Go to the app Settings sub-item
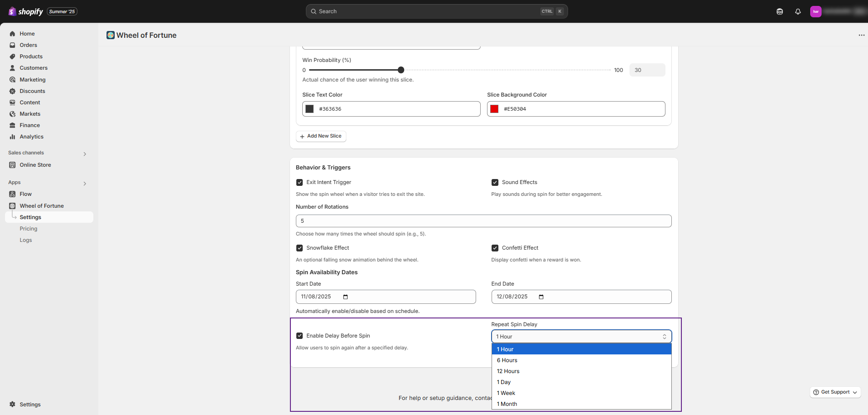 coord(49,217)
